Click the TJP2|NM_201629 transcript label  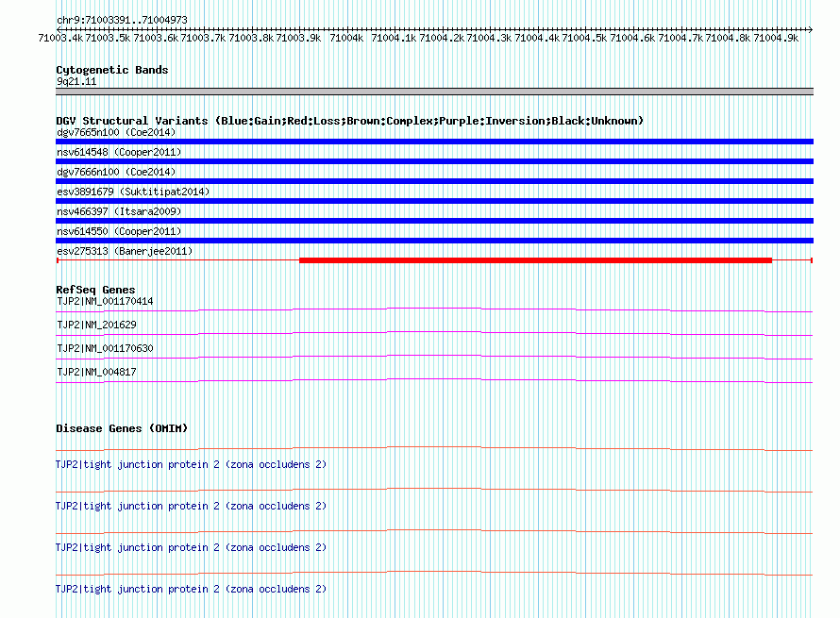(x=96, y=326)
